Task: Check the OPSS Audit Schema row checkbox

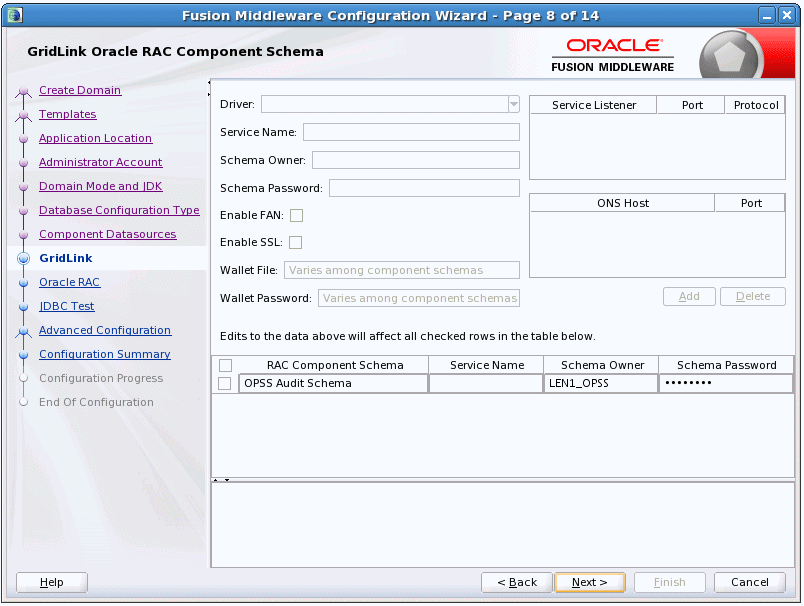Action: [x=225, y=383]
